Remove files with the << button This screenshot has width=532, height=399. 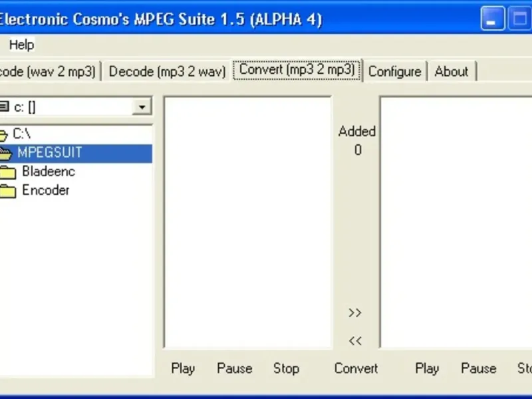(355, 340)
